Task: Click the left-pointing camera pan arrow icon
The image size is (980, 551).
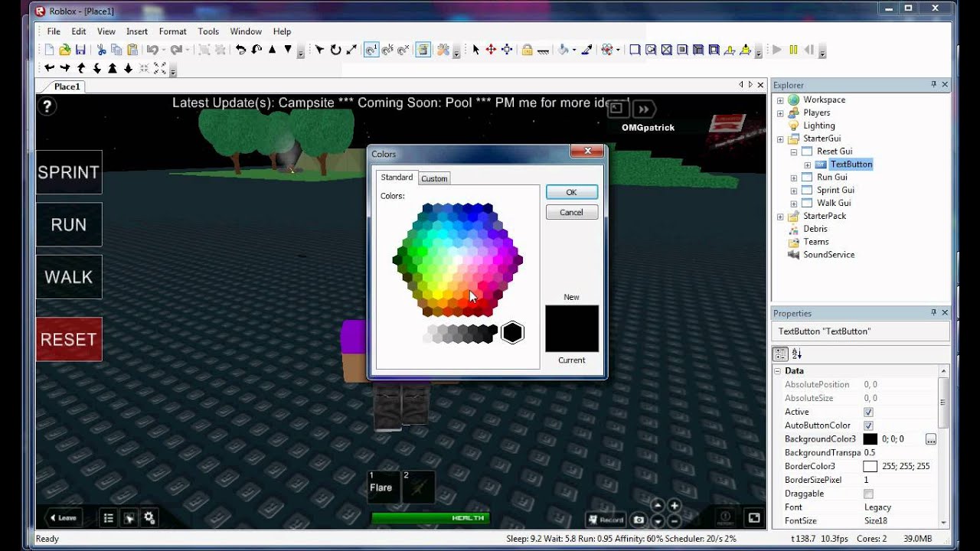Action: click(x=49, y=68)
